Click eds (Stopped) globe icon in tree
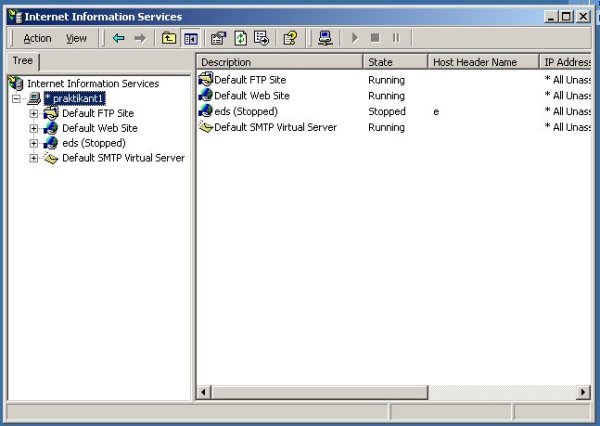The width and height of the screenshot is (600, 426). [x=51, y=143]
